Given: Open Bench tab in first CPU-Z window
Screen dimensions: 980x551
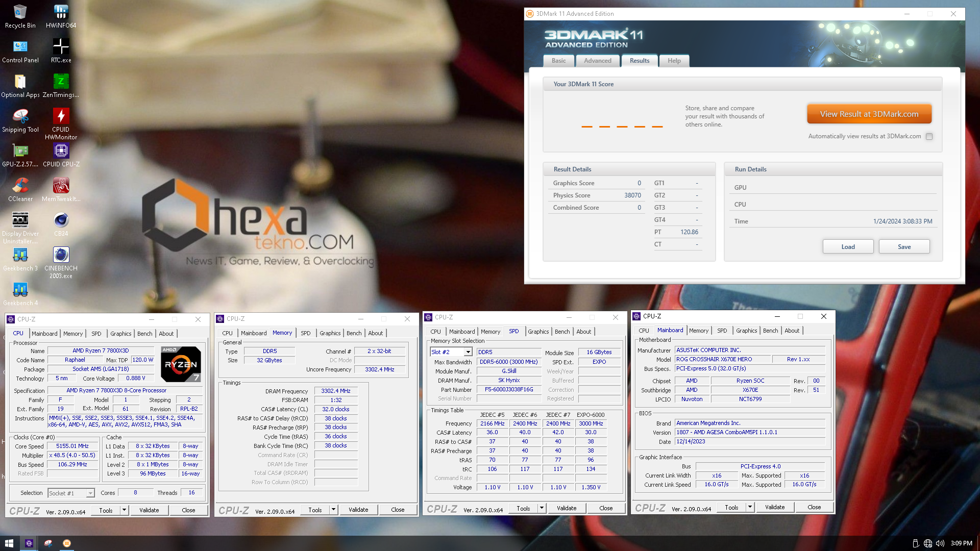Looking at the screenshot, I should (x=145, y=334).
